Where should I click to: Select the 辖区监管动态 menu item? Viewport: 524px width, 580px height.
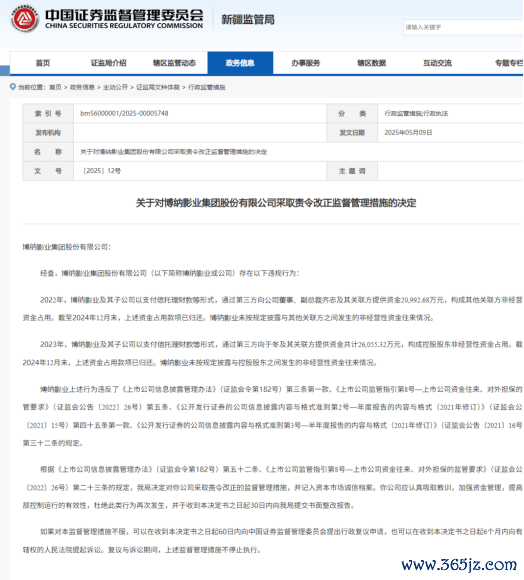(175, 63)
